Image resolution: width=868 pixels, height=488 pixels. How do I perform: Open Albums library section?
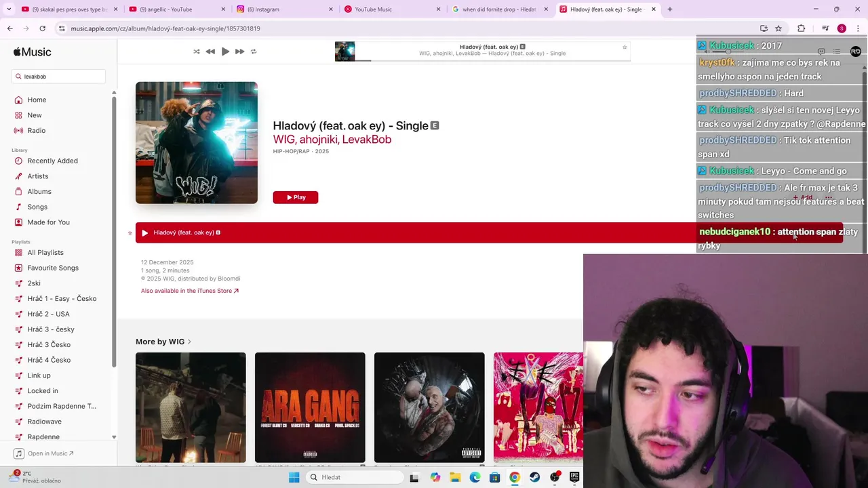click(39, 191)
